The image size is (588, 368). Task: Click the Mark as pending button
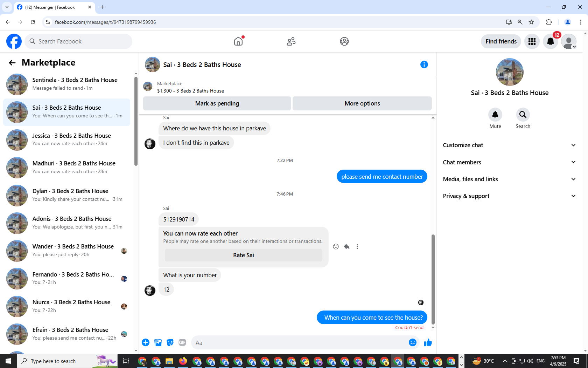pos(217,103)
